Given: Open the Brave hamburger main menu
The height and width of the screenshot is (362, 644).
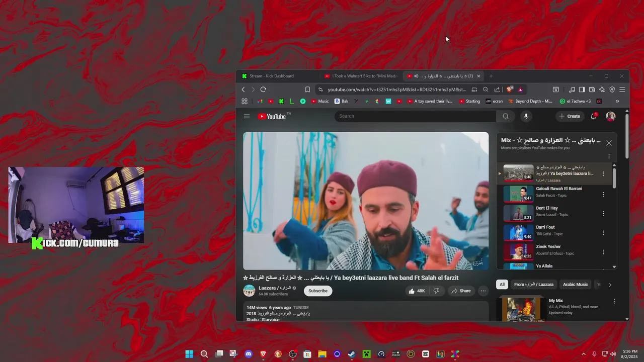Looking at the screenshot, I should pos(622,89).
